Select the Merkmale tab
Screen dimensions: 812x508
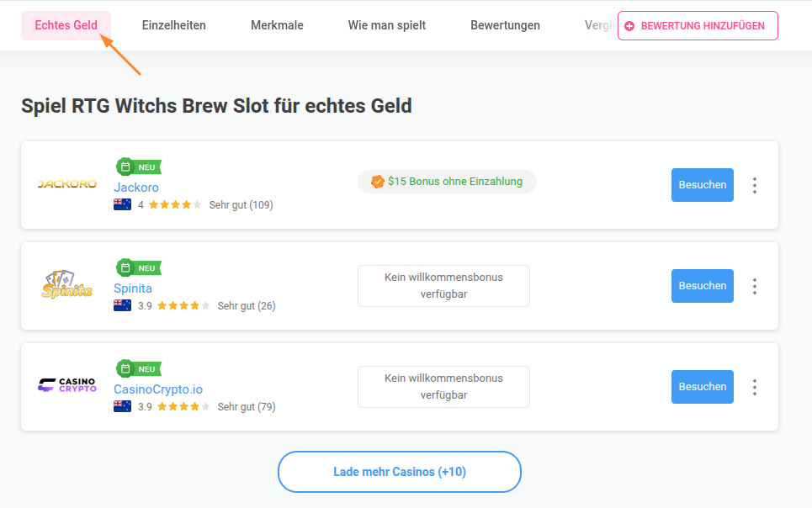click(x=277, y=25)
